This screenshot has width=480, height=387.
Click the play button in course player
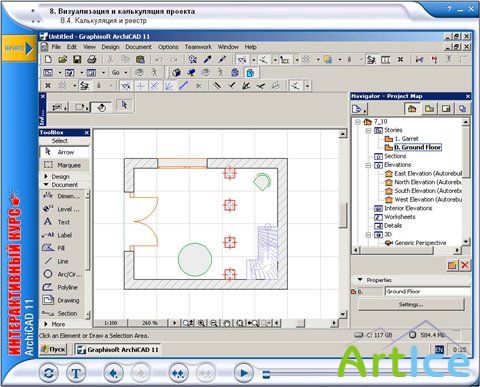(244, 373)
